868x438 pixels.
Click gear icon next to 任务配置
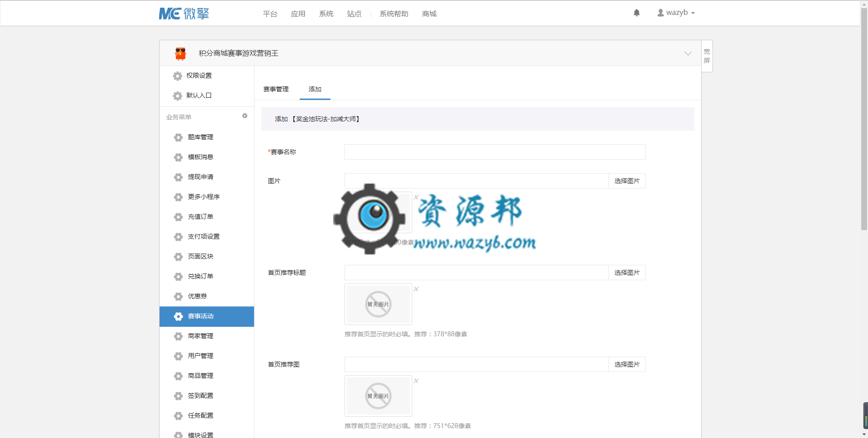[x=179, y=416]
